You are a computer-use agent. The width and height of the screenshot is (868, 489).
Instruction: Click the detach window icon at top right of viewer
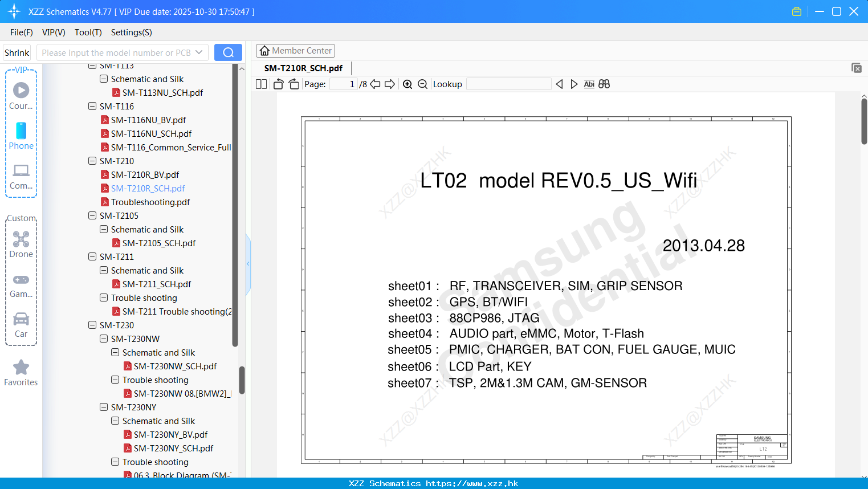tap(857, 68)
